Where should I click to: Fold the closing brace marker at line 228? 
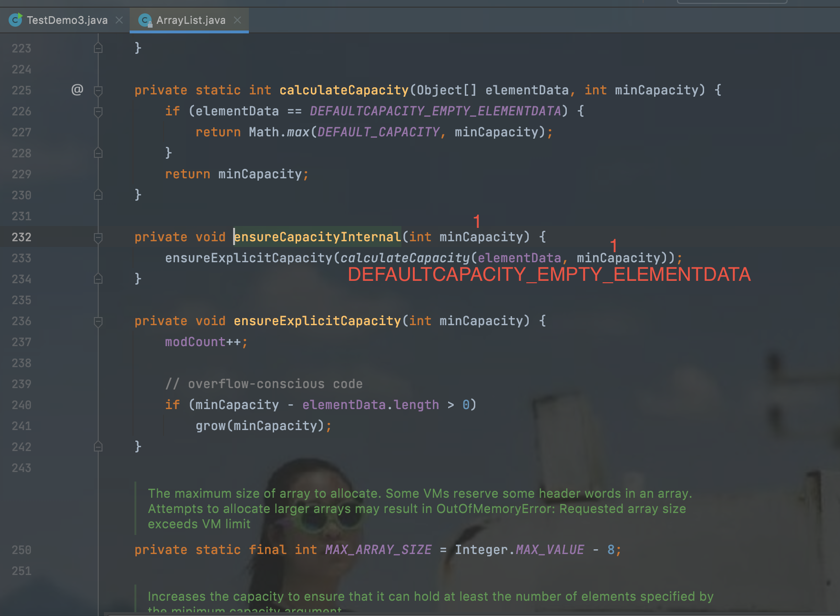coord(98,153)
